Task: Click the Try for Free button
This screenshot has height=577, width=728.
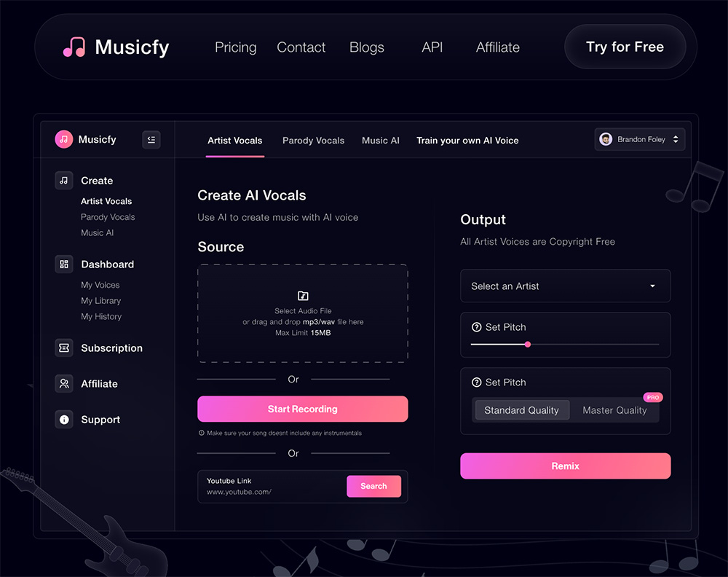Action: click(x=625, y=47)
